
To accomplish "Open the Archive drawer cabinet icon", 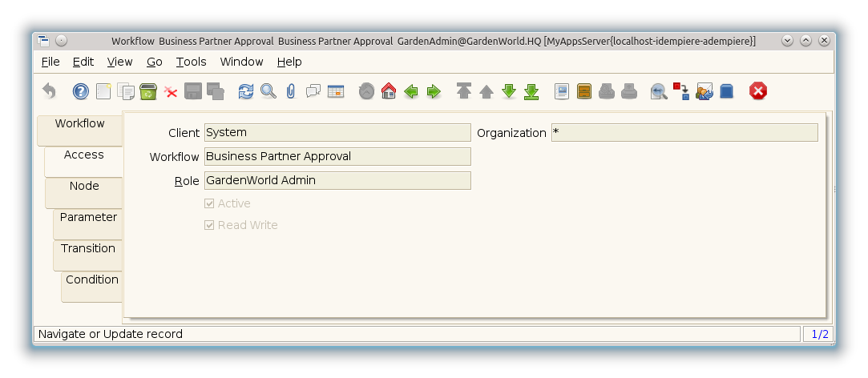I will tap(584, 91).
